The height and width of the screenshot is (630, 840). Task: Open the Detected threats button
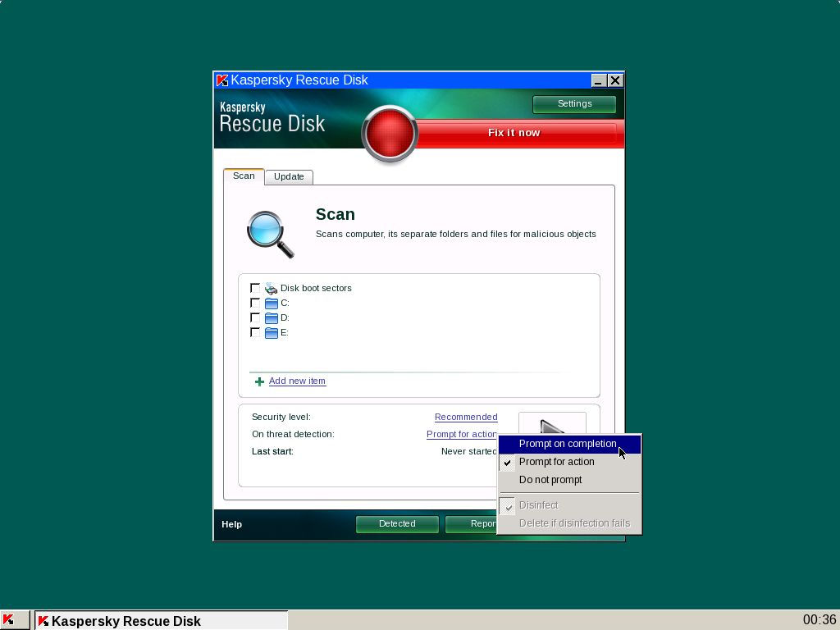click(x=397, y=524)
